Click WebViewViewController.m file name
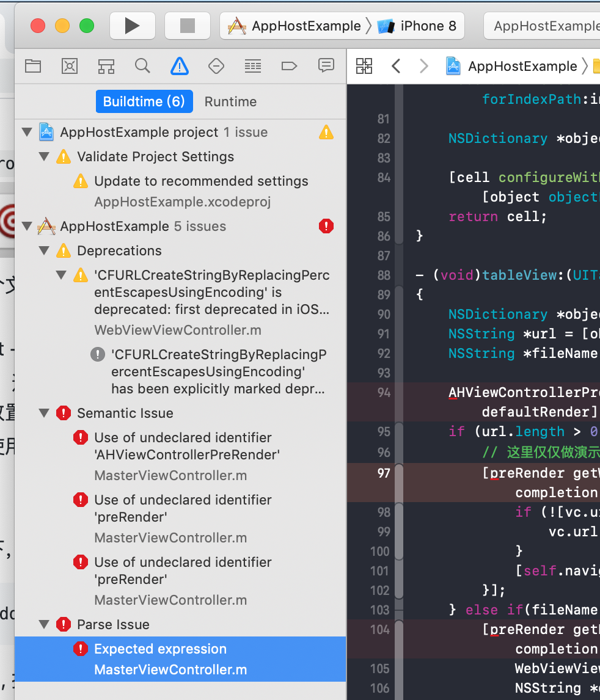Viewport: 600px width, 700px height. 178,330
